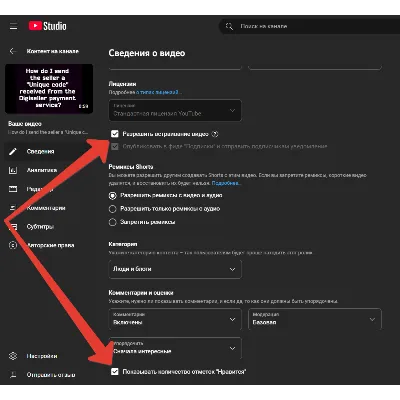Open the video thumbnail preview

[x=49, y=89]
